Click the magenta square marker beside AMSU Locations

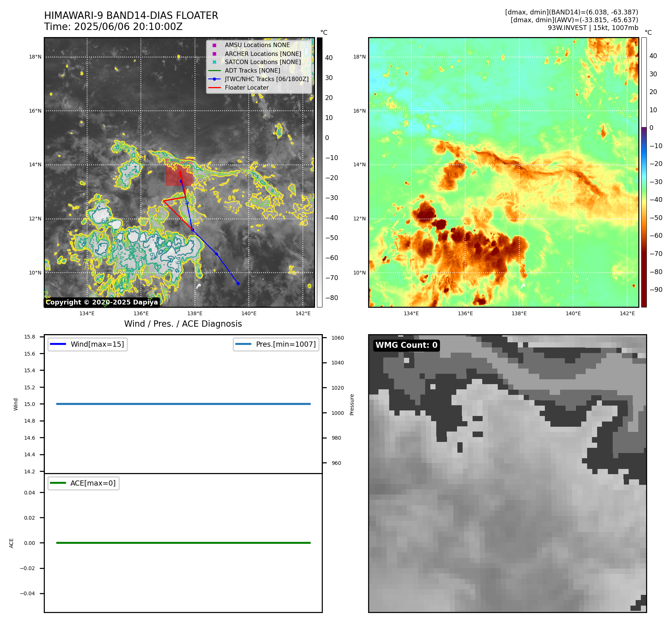(x=214, y=45)
